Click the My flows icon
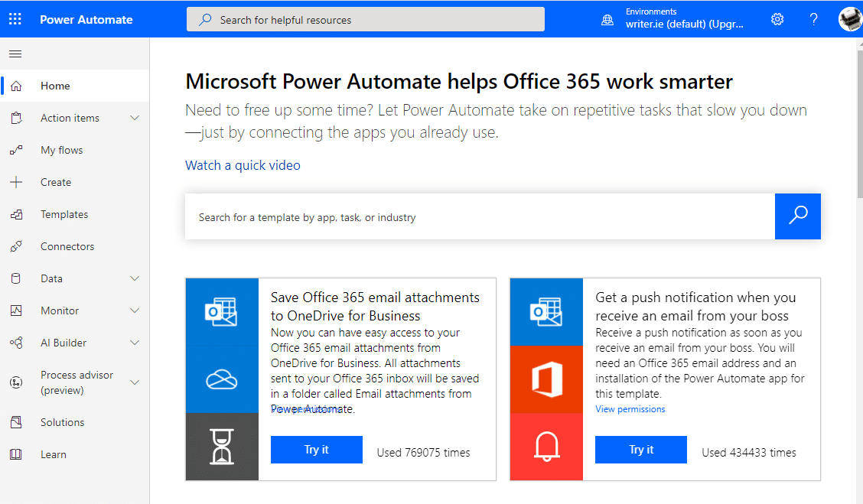 (17, 150)
